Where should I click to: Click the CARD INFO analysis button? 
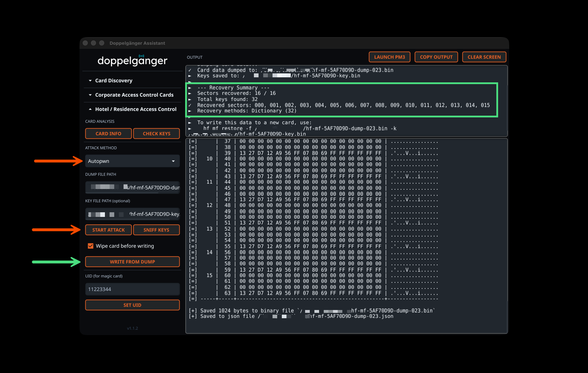click(x=108, y=133)
